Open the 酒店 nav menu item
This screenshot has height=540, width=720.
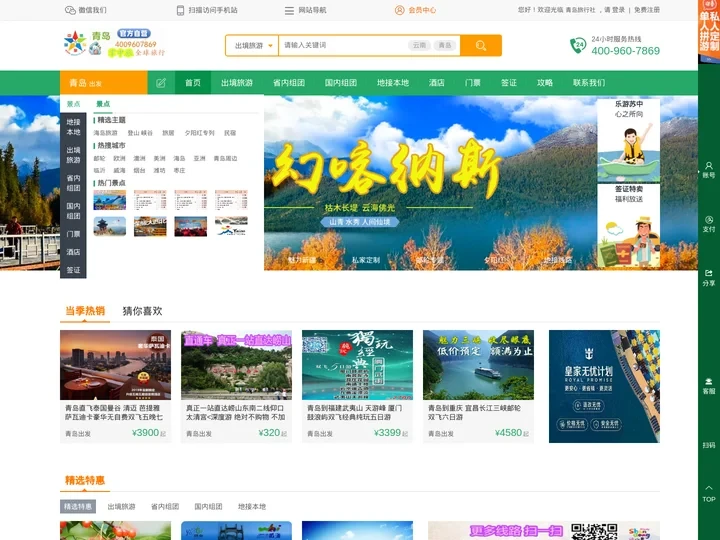(436, 83)
